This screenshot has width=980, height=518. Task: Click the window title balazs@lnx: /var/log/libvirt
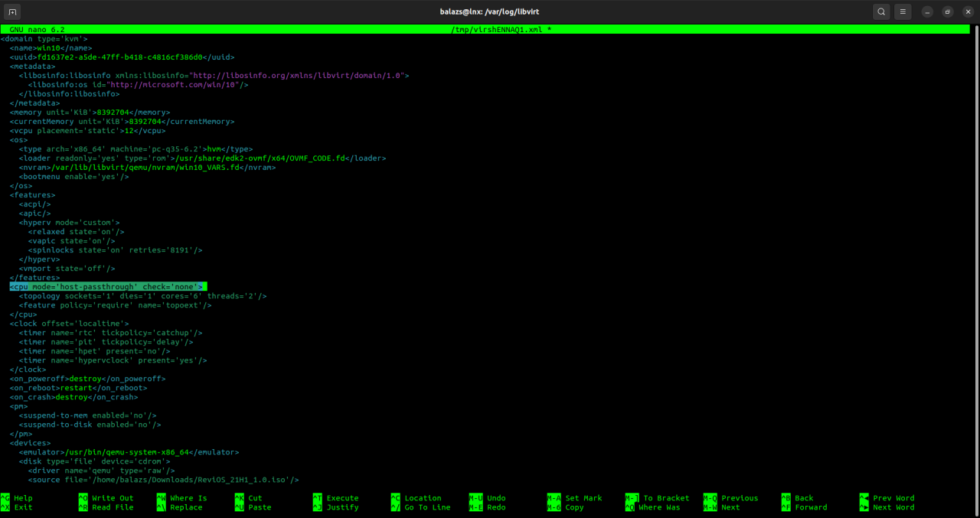click(489, 11)
